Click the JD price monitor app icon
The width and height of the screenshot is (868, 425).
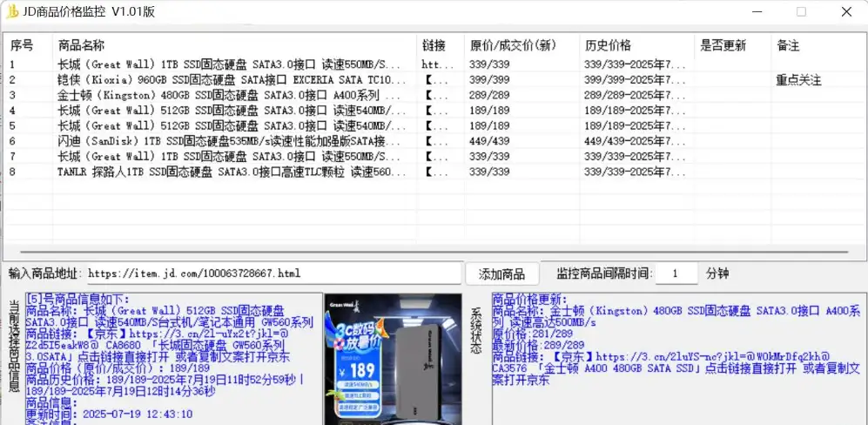[x=12, y=11]
